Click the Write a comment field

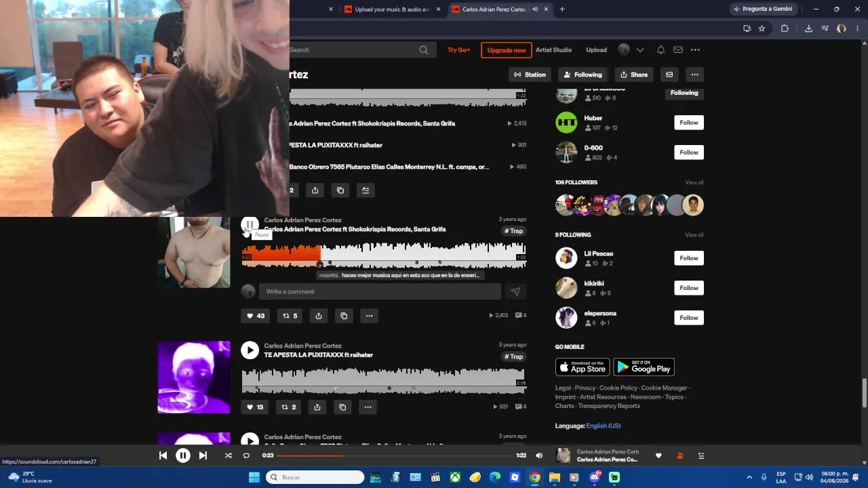coord(380,291)
